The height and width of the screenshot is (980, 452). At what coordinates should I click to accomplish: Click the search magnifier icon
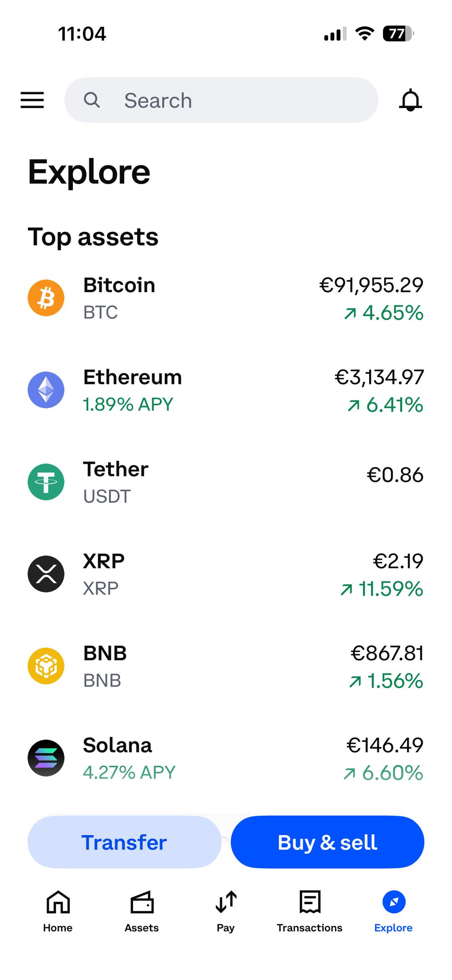(x=92, y=100)
